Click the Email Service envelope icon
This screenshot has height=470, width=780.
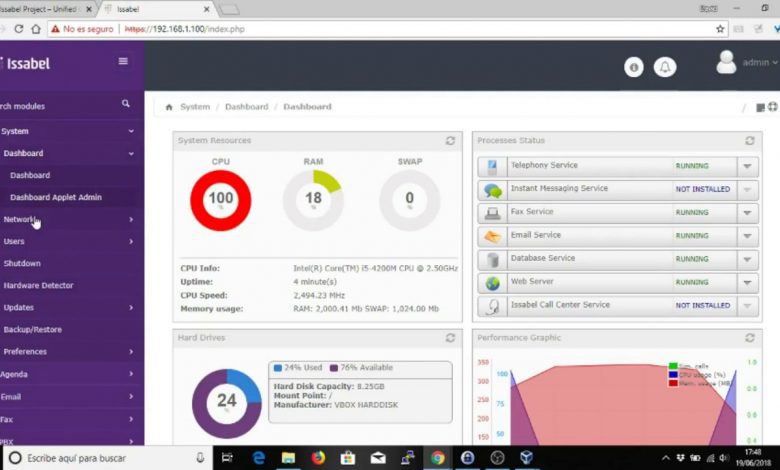492,237
